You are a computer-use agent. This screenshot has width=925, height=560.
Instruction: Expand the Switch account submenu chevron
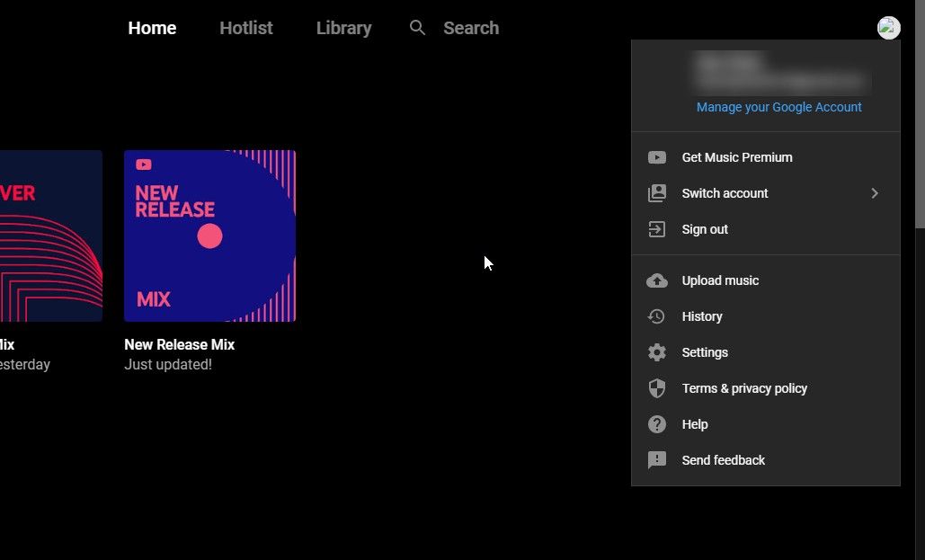point(874,193)
